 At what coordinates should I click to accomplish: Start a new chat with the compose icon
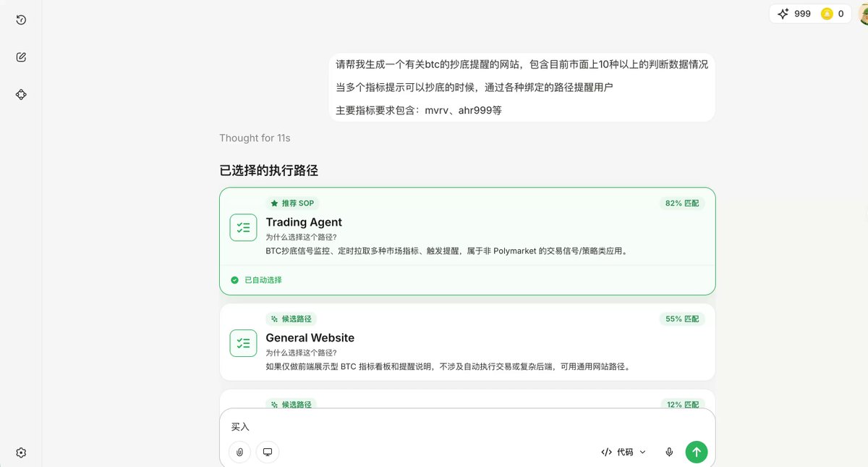(x=21, y=57)
